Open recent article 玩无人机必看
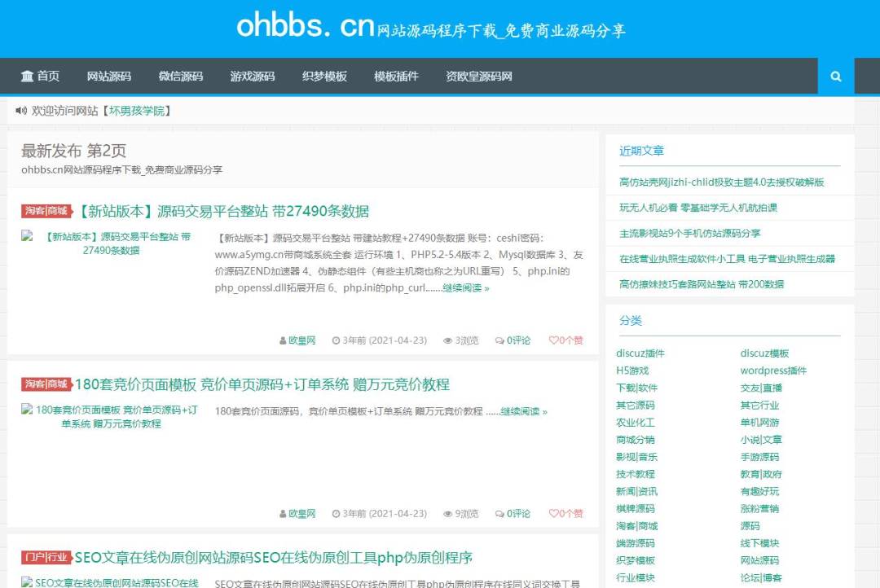This screenshot has height=588, width=880. 698,208
